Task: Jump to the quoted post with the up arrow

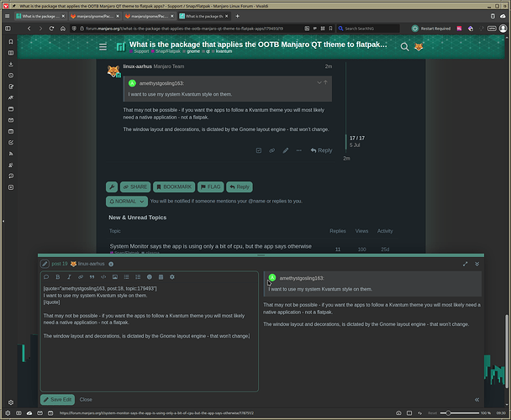Action: (325, 83)
